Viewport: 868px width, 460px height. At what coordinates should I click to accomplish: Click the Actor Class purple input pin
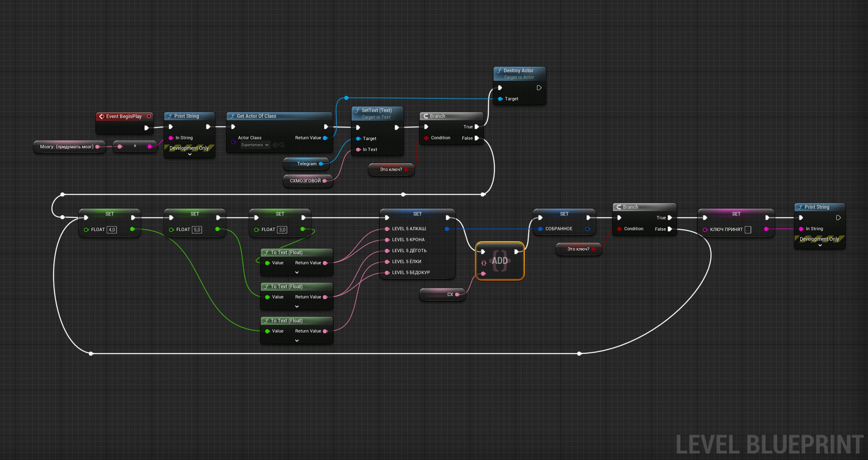(x=233, y=142)
